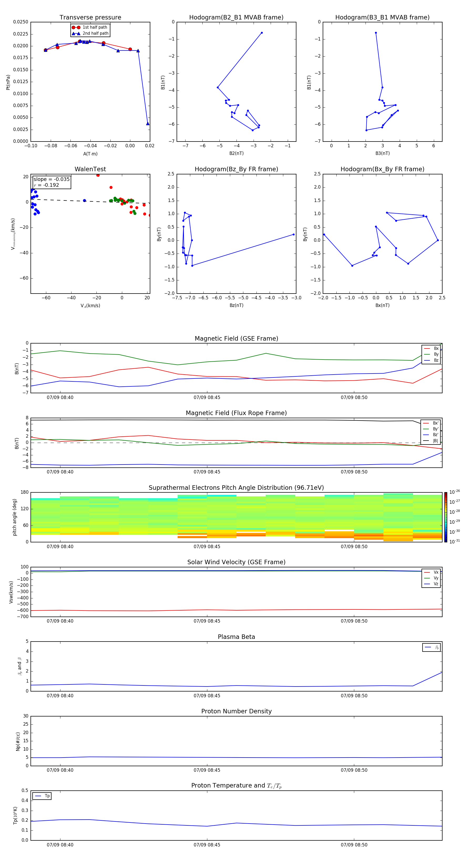Select the 10^-31 colorbar tick label
Viewport: 473px width, 868px height.
click(455, 542)
